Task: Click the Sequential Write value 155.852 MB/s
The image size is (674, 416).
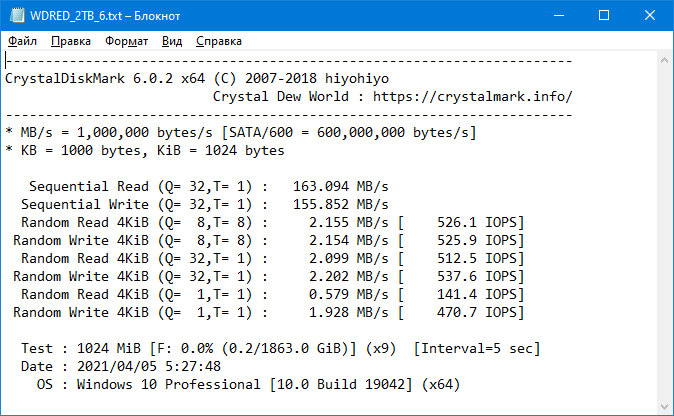Action: click(x=340, y=205)
